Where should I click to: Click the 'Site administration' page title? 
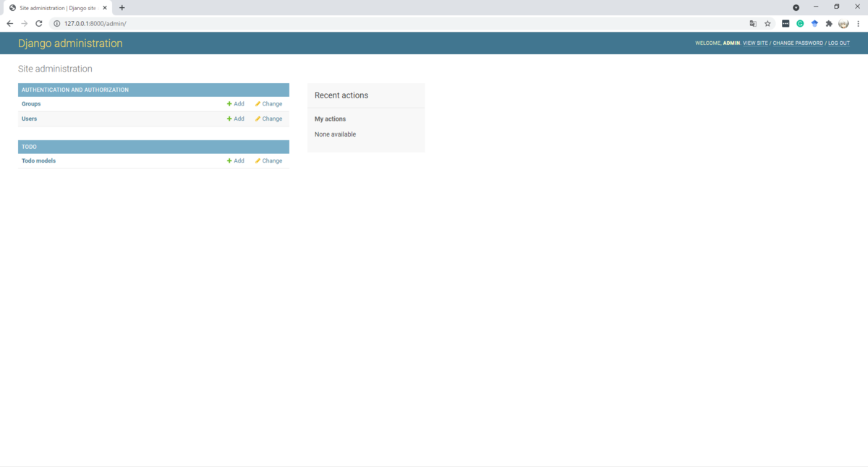pyautogui.click(x=55, y=69)
